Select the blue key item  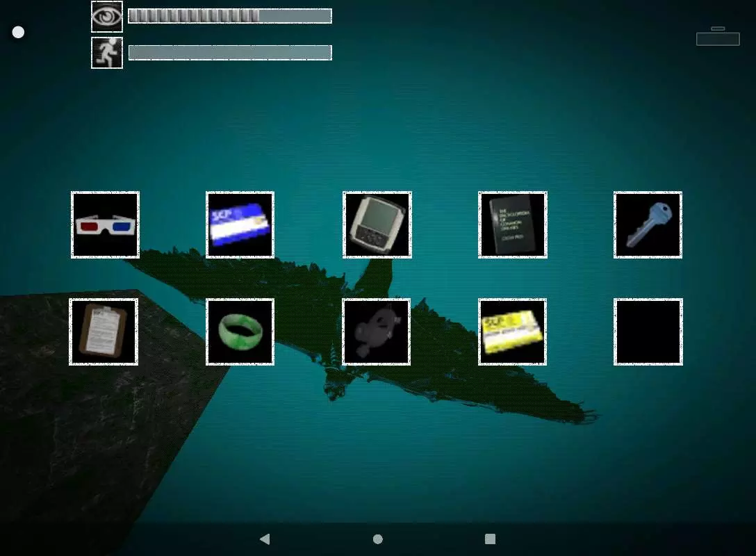tap(648, 224)
